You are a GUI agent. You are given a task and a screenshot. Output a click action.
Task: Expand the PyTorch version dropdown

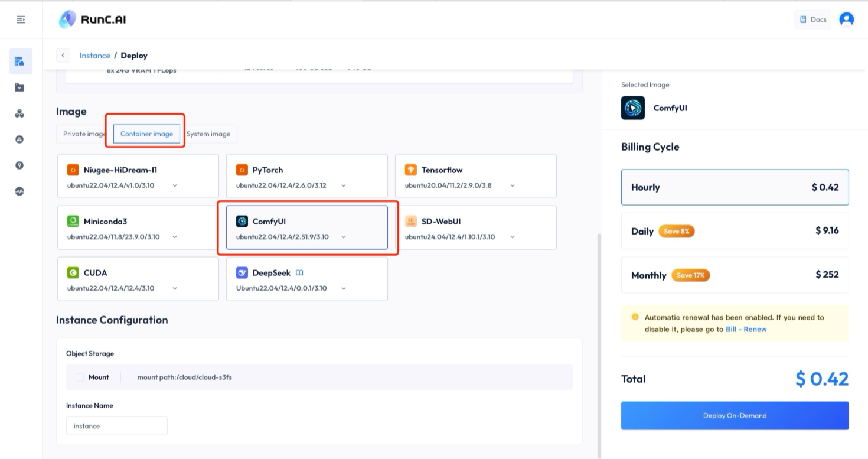click(343, 185)
